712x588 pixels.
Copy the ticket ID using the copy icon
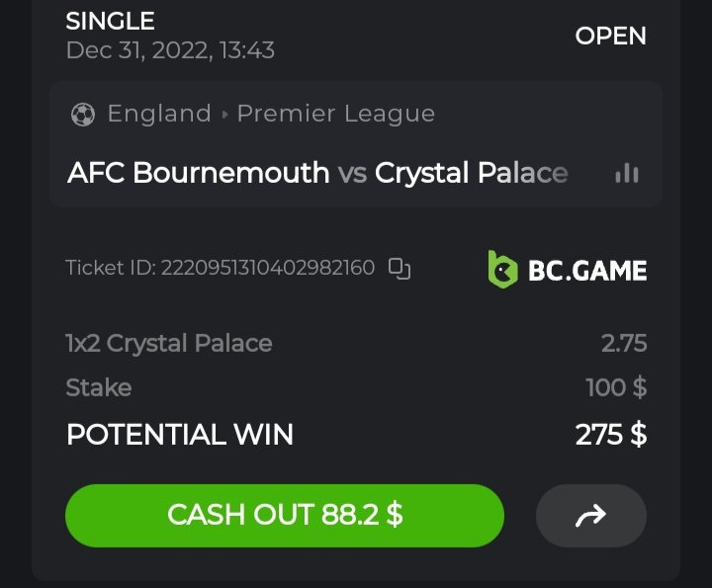point(400,268)
